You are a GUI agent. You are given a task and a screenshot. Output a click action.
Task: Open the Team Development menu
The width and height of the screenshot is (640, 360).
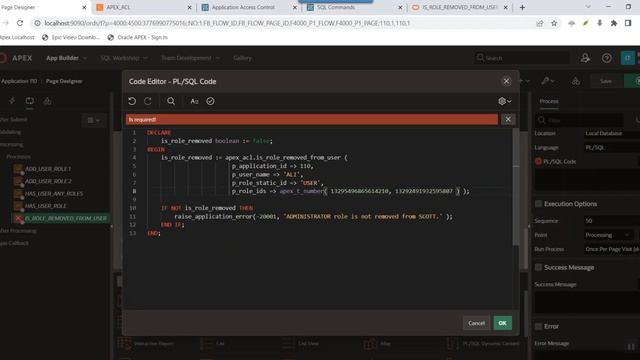190,58
